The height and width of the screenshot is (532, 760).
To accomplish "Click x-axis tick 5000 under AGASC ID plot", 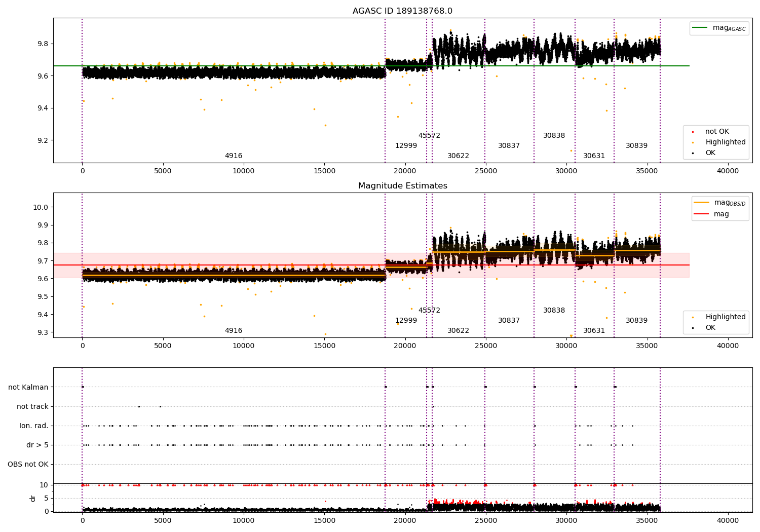I will 163,171.
